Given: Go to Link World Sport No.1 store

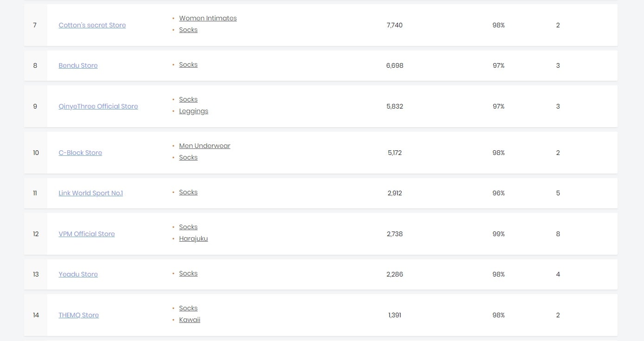Looking at the screenshot, I should [x=91, y=193].
